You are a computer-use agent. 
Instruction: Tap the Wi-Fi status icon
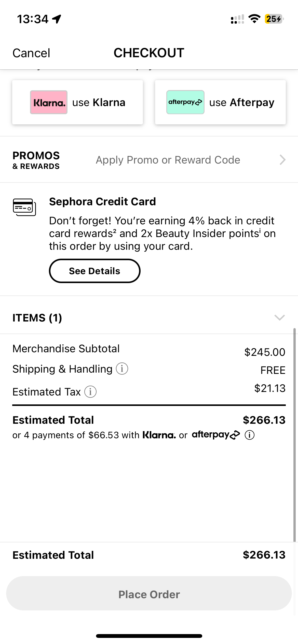(254, 19)
